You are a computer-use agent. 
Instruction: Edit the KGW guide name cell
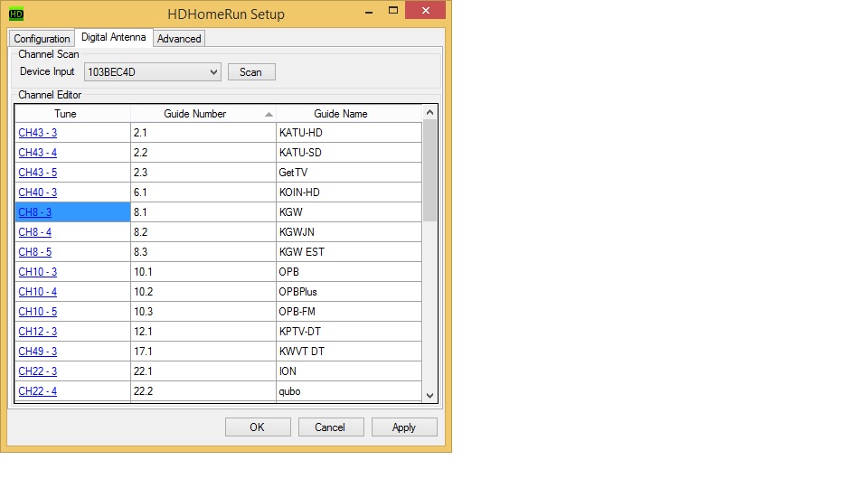(349, 212)
